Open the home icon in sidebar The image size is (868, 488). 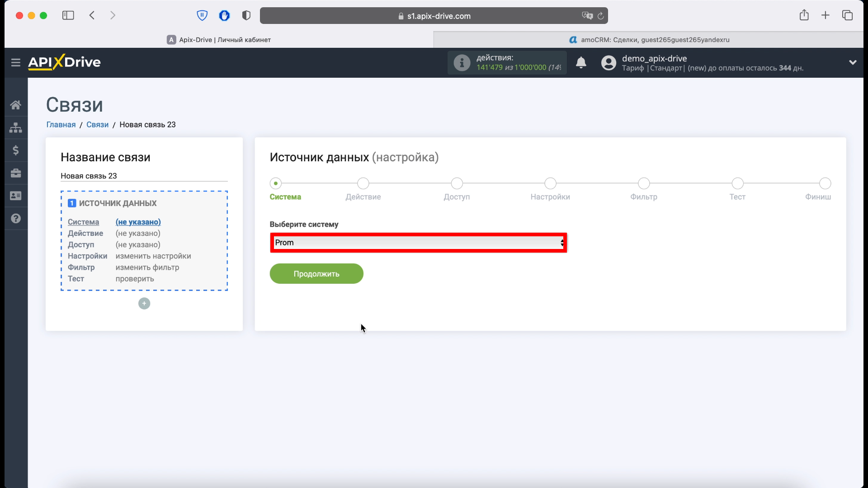(16, 105)
